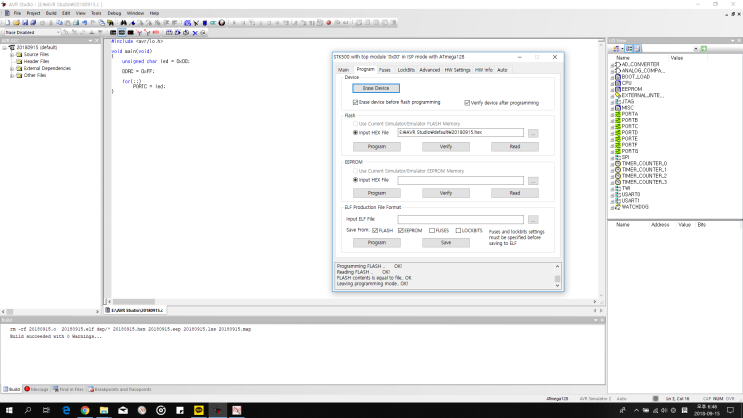Click the Windows Start button
The width and height of the screenshot is (743, 418).
7,411
